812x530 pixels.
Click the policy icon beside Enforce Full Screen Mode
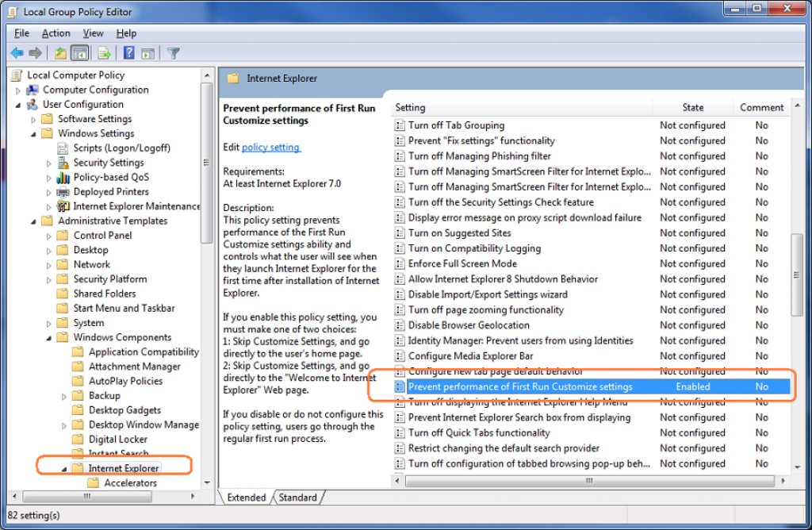click(x=400, y=263)
